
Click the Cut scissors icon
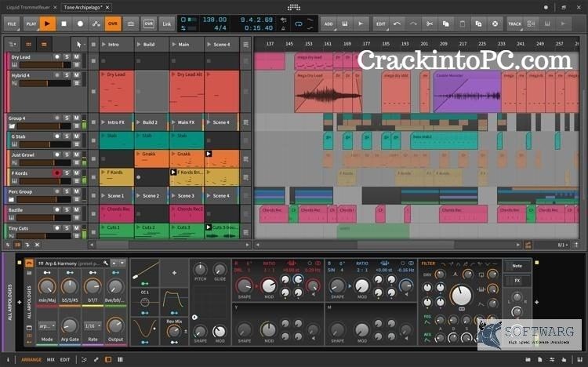tap(430, 24)
